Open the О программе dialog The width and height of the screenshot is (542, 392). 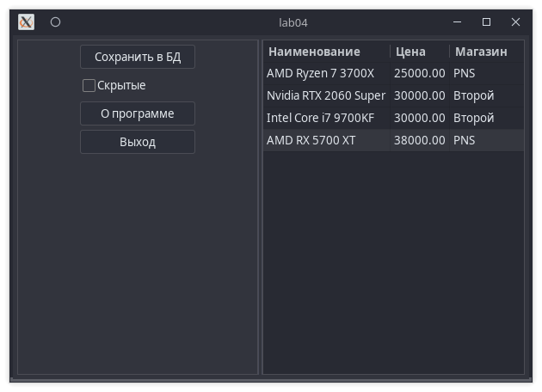138,113
